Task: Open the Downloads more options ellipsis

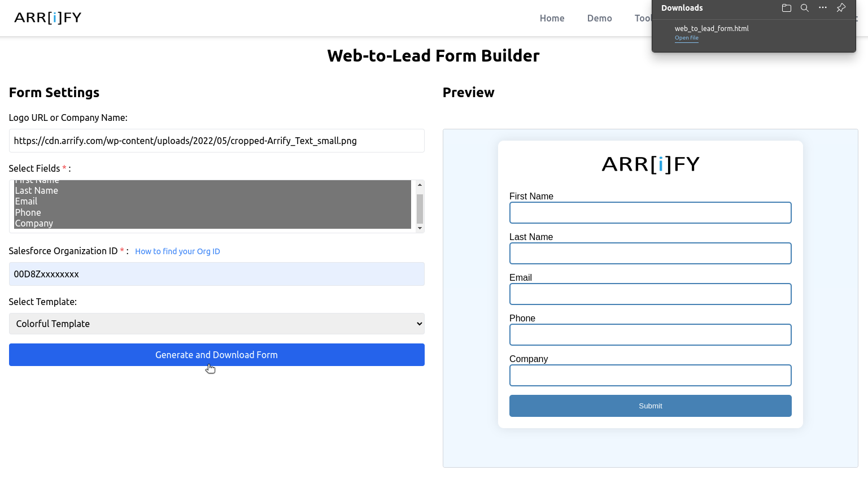Action: tap(822, 8)
